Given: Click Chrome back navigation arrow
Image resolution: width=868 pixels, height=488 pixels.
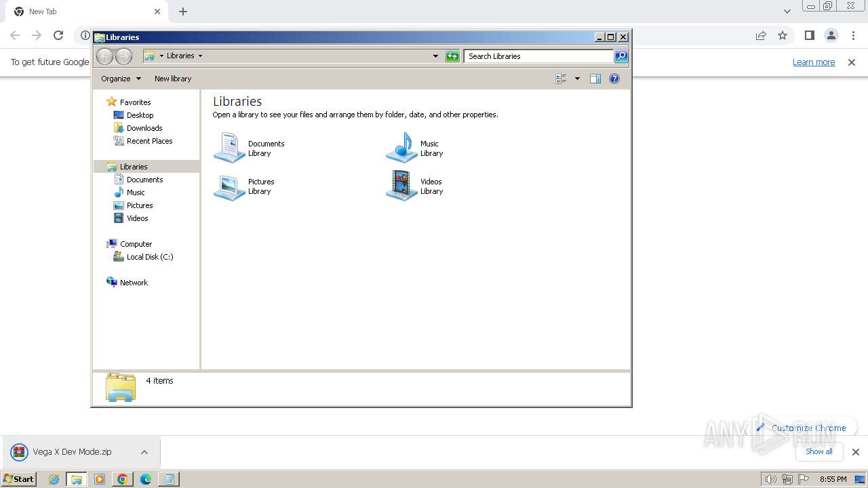Looking at the screenshot, I should click(15, 35).
